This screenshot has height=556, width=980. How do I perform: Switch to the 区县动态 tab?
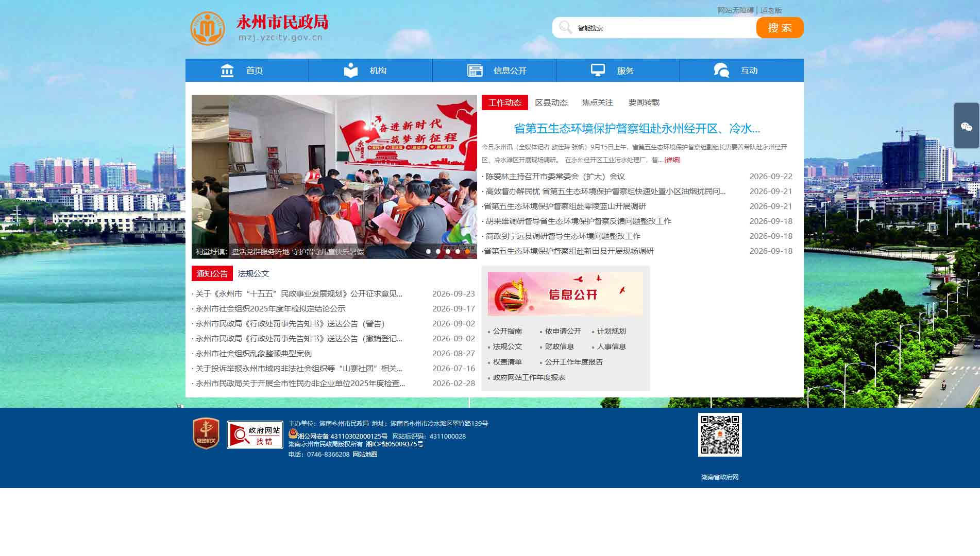point(551,102)
